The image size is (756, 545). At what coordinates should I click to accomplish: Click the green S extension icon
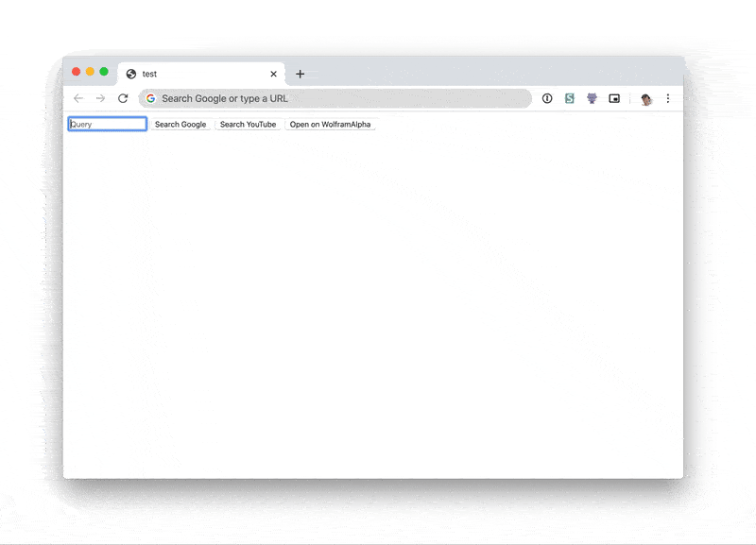pos(570,98)
